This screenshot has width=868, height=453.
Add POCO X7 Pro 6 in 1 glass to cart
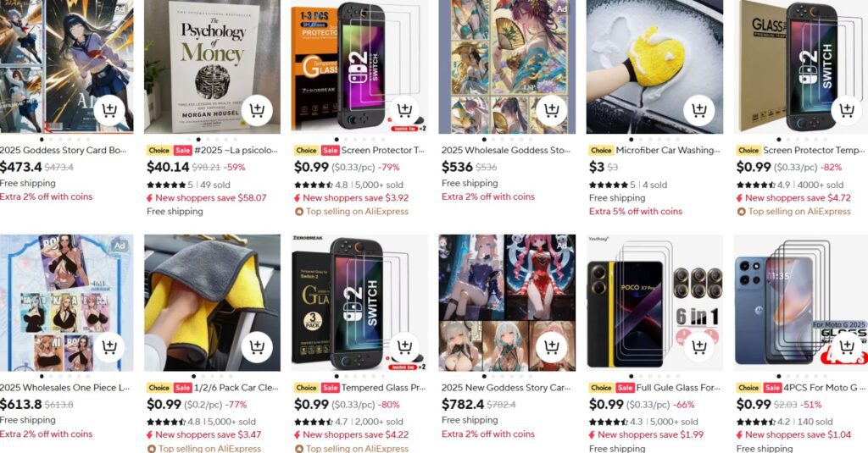(699, 347)
